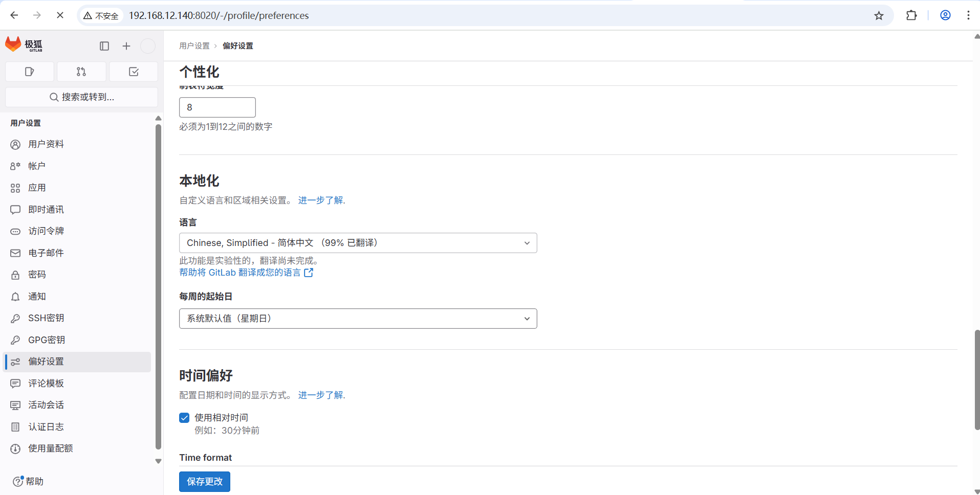The image size is (980, 495).
Task: Click the sidebar scroll-down arrow
Action: [158, 461]
